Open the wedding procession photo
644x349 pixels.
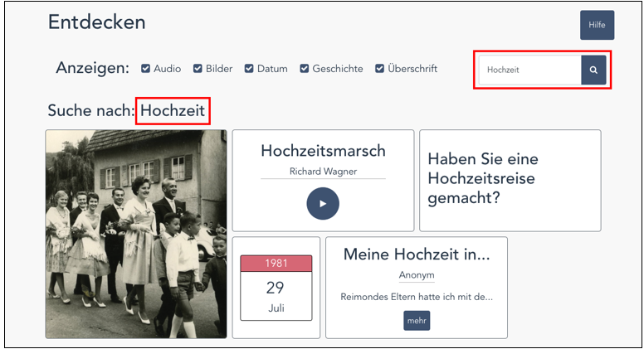136,234
